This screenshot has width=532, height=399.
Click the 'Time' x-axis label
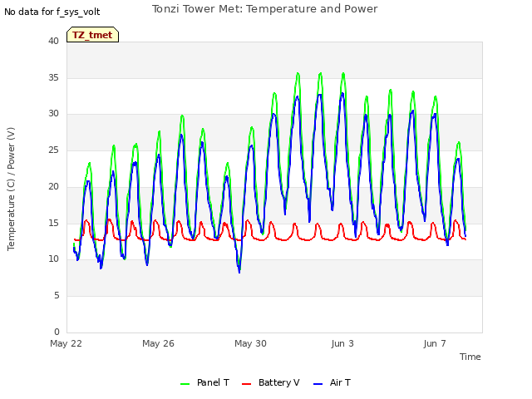[470, 357]
